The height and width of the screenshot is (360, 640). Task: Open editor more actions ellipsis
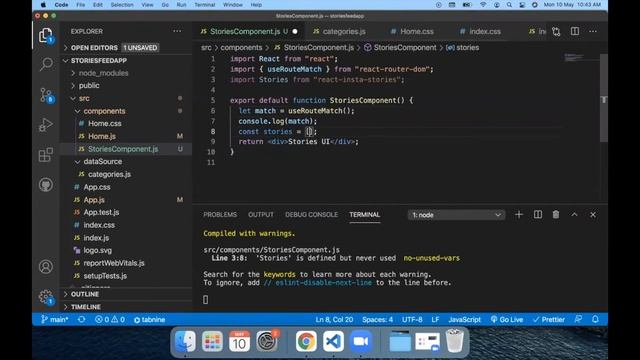593,31
